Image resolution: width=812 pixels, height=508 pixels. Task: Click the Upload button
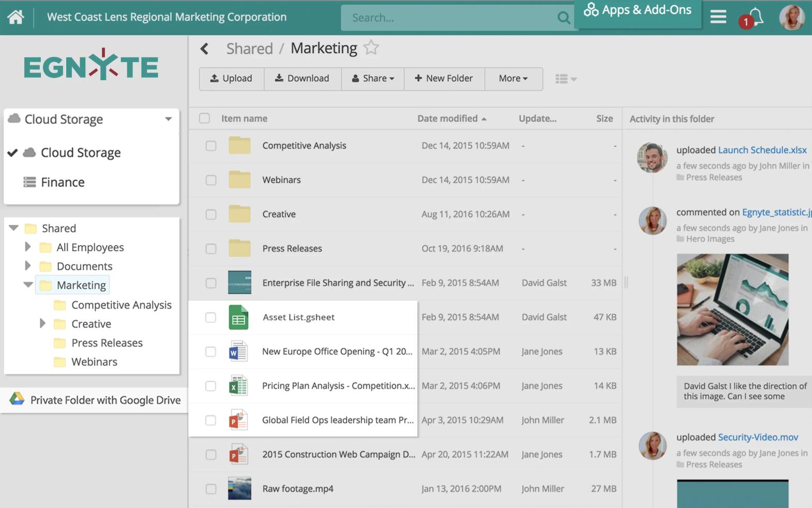tap(232, 79)
